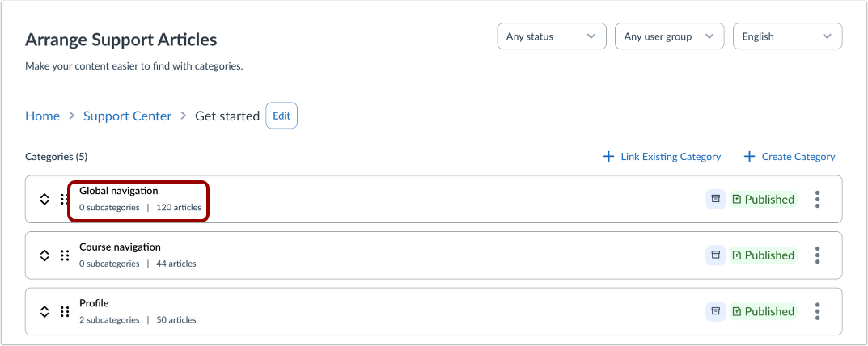Grab the drag handle for Global navigation

click(x=65, y=199)
